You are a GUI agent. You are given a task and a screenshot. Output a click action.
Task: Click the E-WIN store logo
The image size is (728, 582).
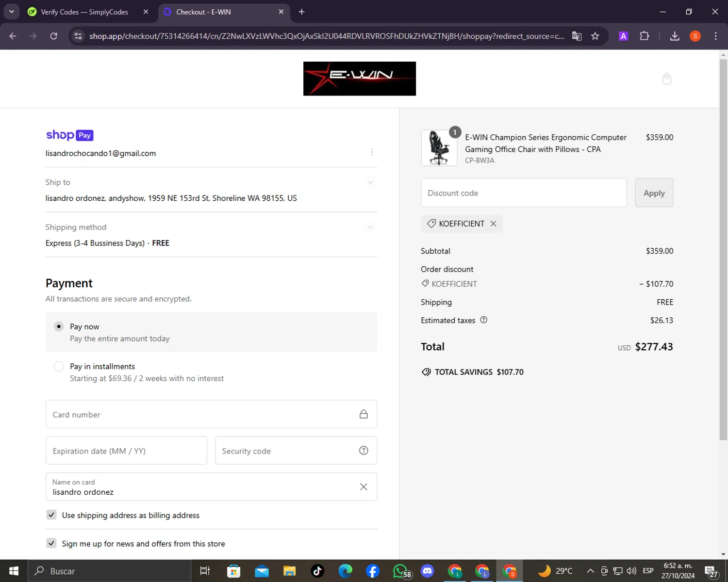tap(360, 79)
